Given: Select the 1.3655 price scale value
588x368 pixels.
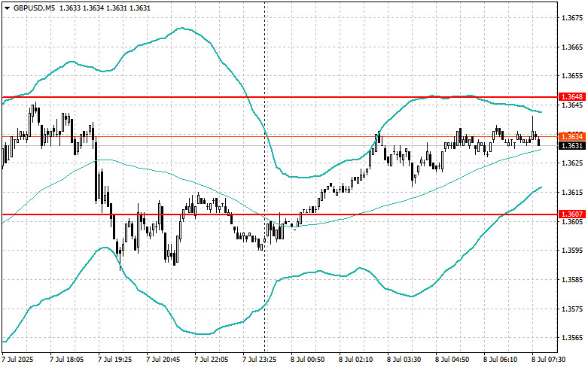Looking at the screenshot, I should click(572, 76).
